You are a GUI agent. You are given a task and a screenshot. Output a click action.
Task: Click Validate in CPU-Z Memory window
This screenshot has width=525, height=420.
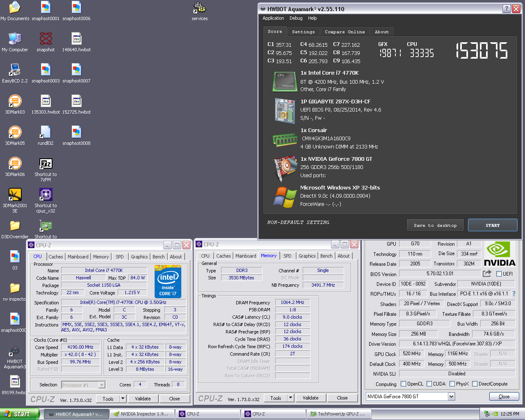(310, 398)
